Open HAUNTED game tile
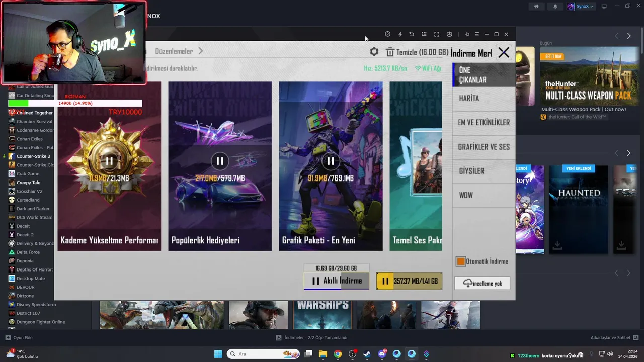The height and width of the screenshot is (362, 644). (x=579, y=210)
